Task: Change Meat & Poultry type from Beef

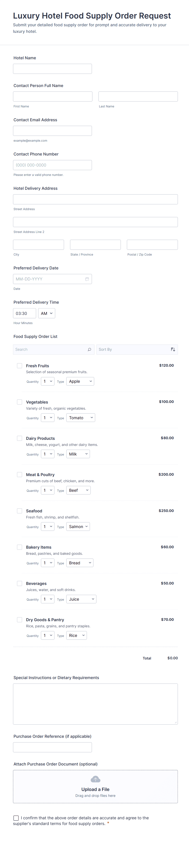Action: pyautogui.click(x=78, y=490)
